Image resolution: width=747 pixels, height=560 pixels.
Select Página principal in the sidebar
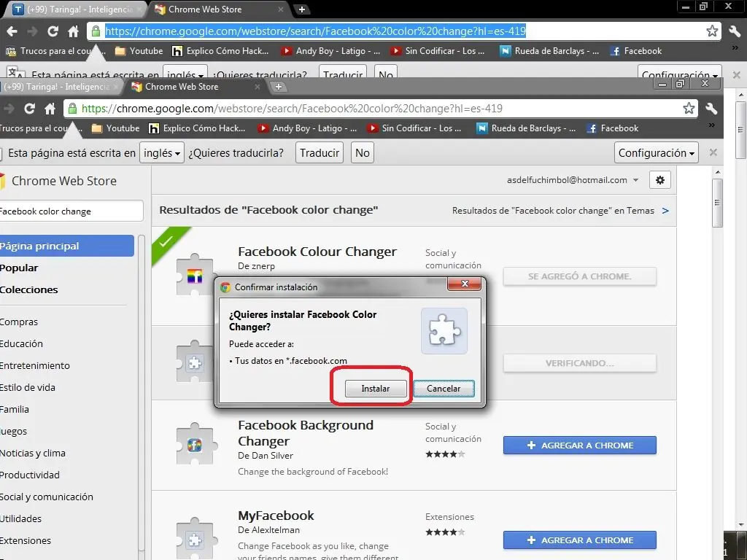point(66,246)
